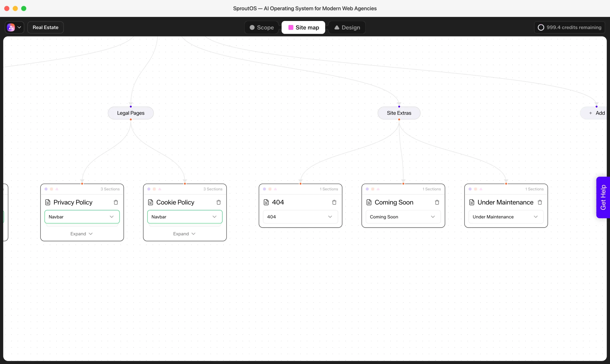Click the blue connector handle above Site Extras
The height and width of the screenshot is (364, 610).
tap(399, 107)
